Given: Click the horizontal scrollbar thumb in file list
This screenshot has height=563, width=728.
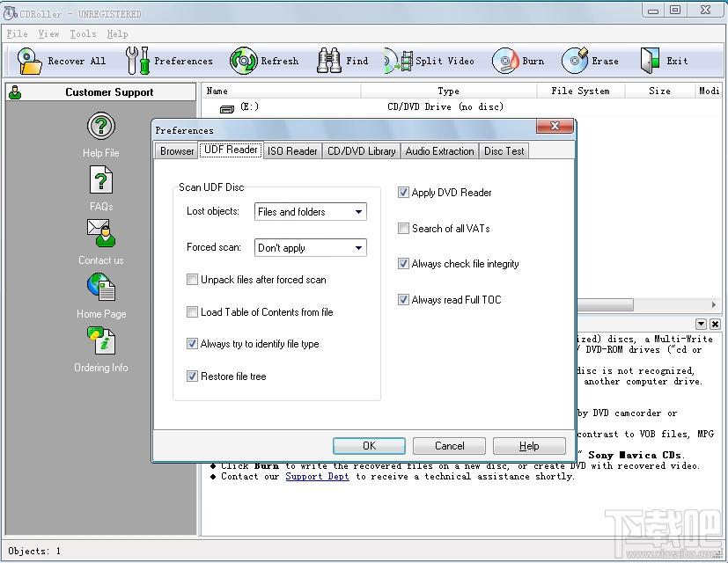Looking at the screenshot, I should pos(605,305).
